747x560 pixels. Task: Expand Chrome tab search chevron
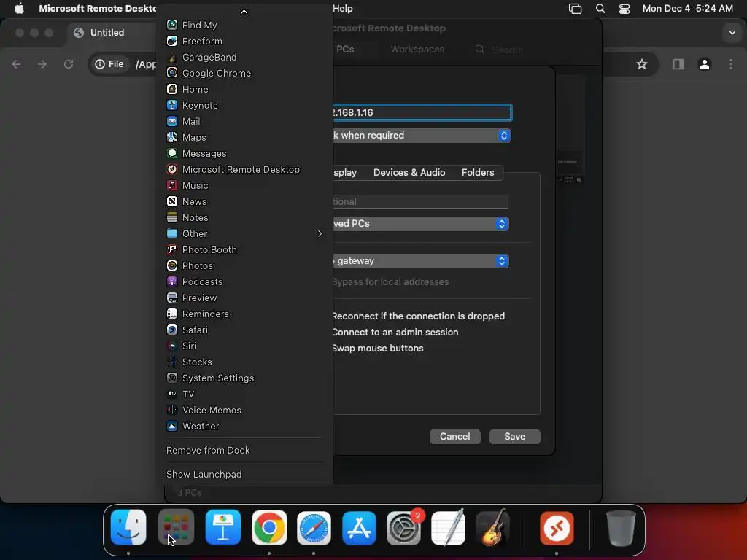[732, 32]
